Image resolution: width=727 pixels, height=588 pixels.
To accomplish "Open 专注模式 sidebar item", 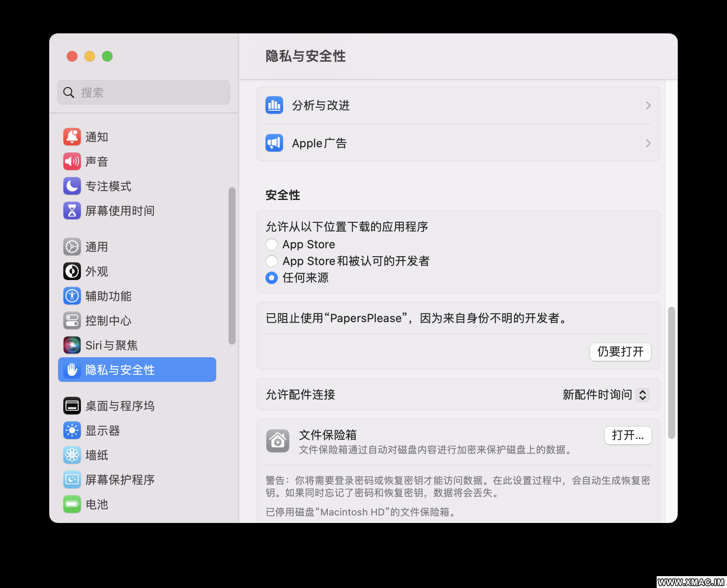I will pyautogui.click(x=137, y=186).
